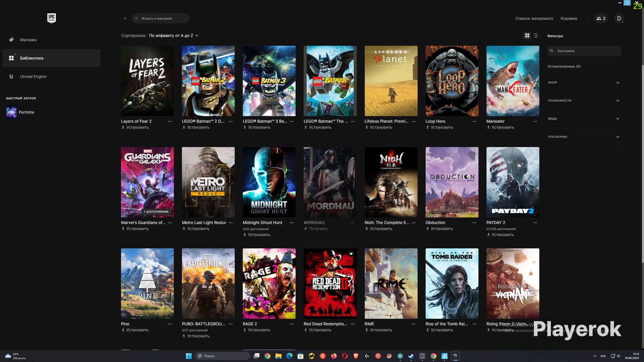Open Lifeless Planet options menu
Screen dimensions: 644x362
[413, 121]
